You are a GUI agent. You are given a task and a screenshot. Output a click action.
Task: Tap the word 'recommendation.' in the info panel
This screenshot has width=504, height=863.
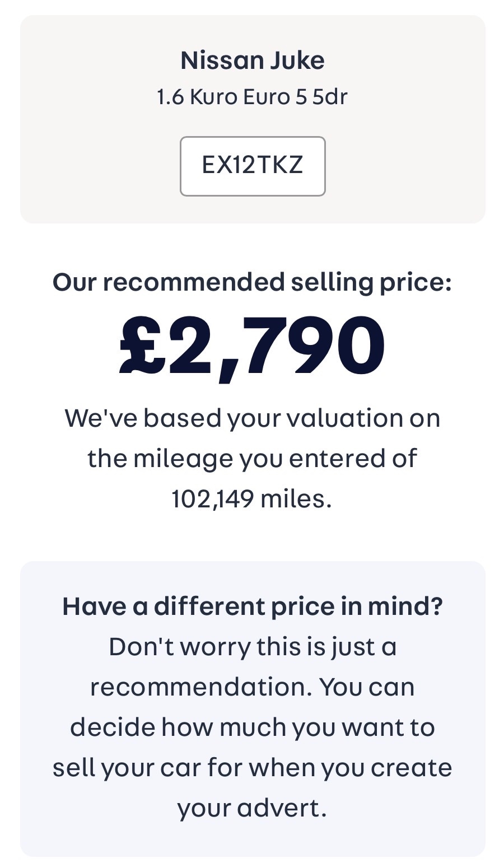[x=200, y=687]
